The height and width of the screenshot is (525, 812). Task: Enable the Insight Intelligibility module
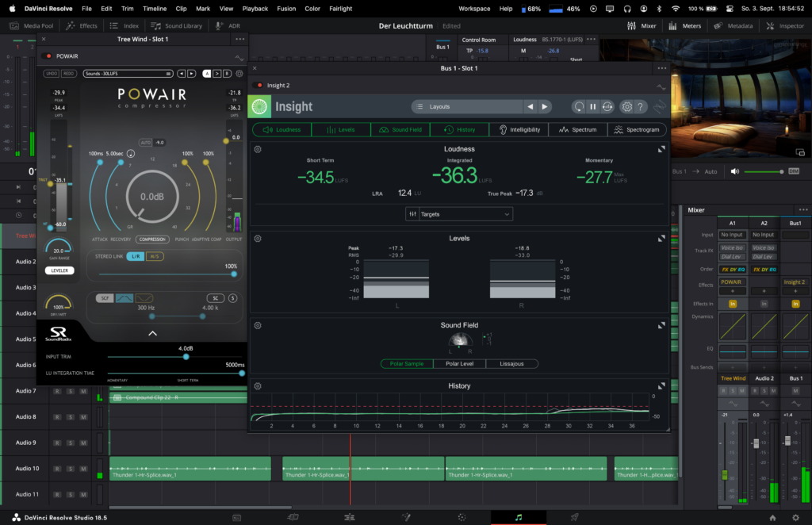[x=519, y=130]
